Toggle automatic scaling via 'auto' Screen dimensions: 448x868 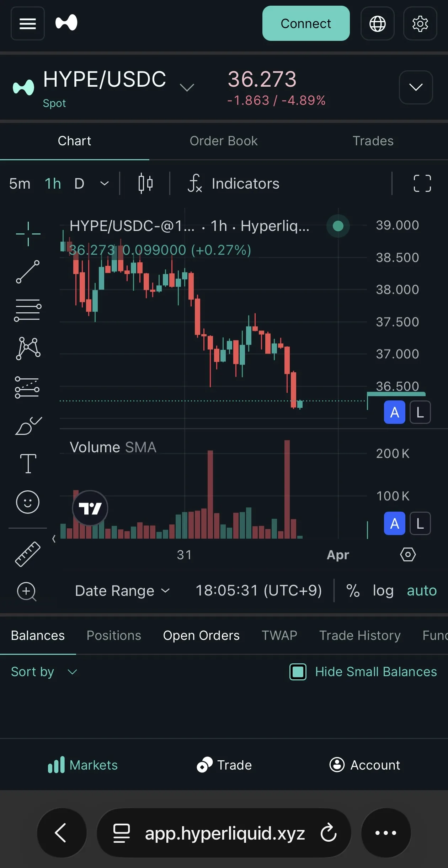(x=422, y=591)
